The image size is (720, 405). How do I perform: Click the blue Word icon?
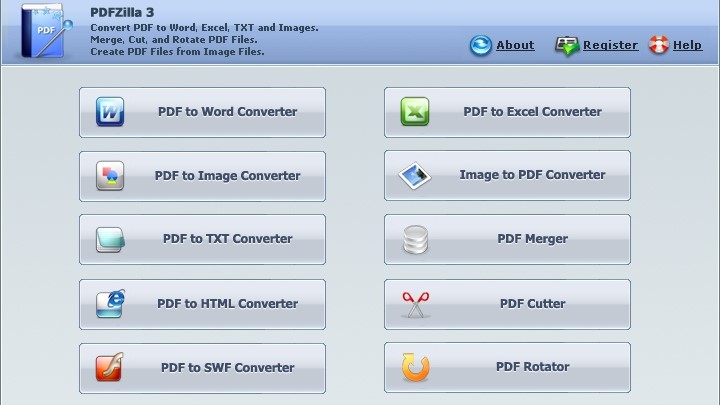(110, 112)
